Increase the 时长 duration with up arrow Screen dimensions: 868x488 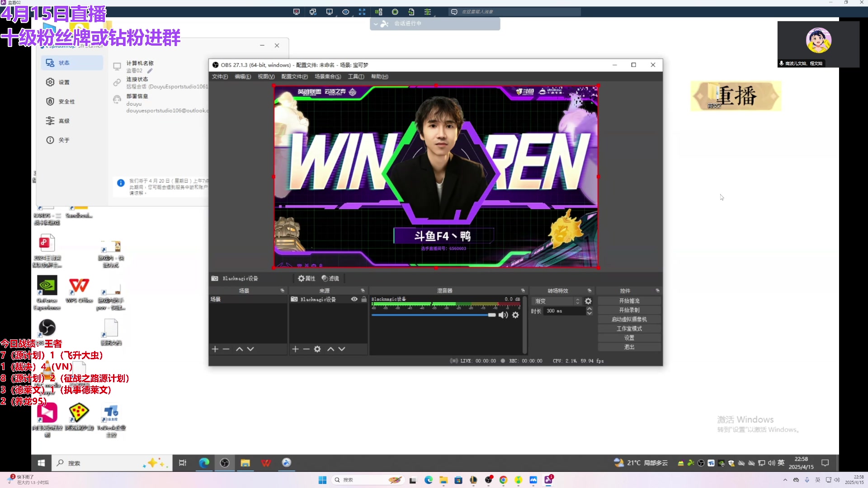pyautogui.click(x=590, y=309)
